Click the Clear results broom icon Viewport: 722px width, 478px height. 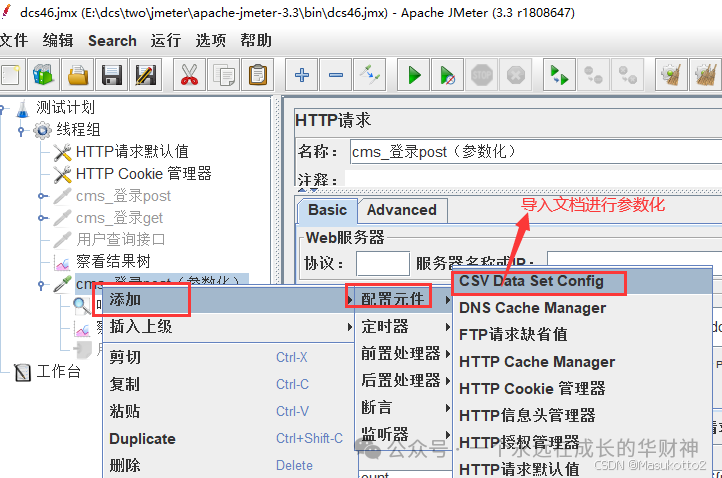671,75
